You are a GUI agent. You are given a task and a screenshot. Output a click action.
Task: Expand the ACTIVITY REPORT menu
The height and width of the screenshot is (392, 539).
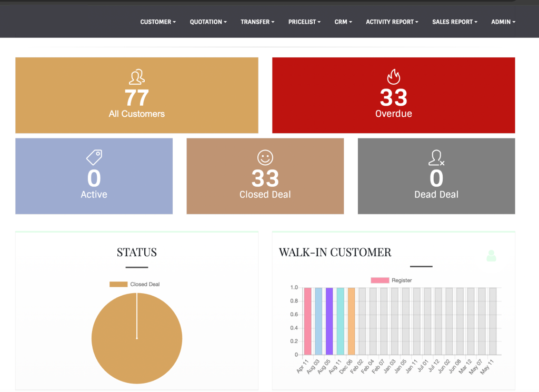click(x=392, y=22)
